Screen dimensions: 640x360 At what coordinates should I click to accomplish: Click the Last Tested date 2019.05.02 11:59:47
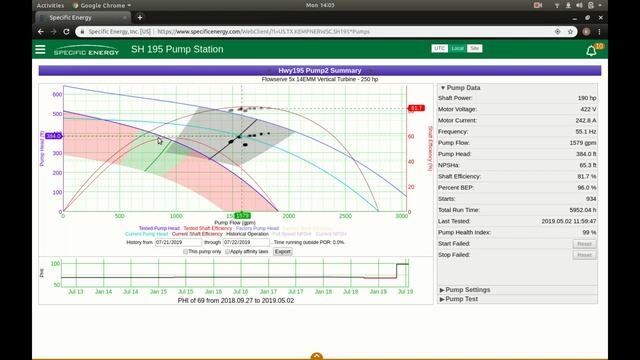pos(569,221)
